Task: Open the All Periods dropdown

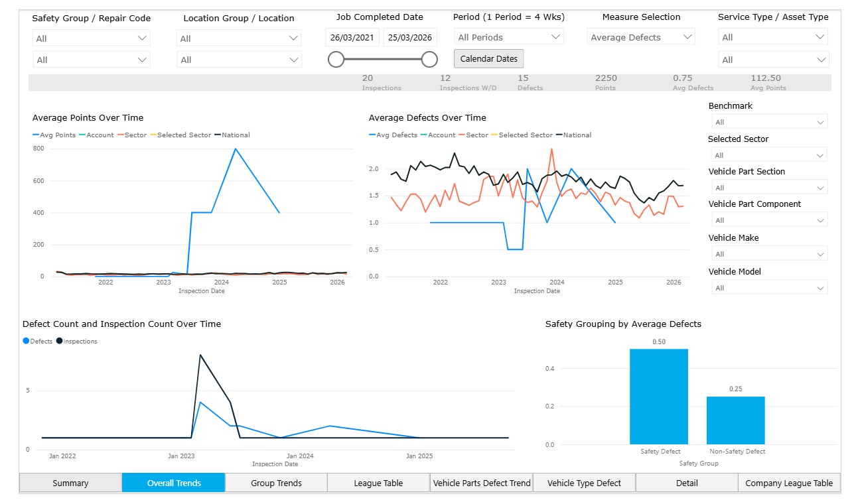Action: (509, 37)
